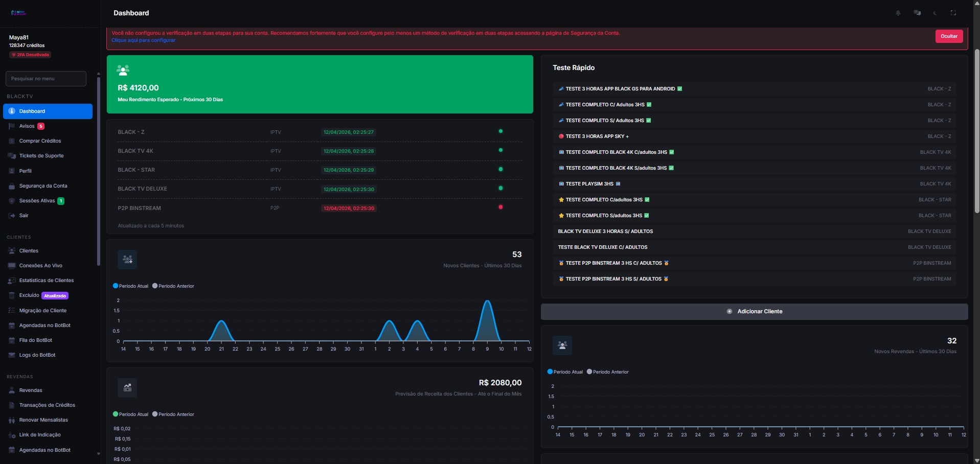980x464 pixels.
Task: Open notifications via the bell icon
Action: click(x=898, y=12)
